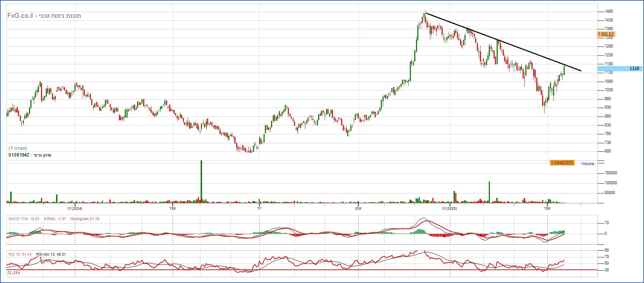Click the blue Volume label

click(x=588, y=164)
